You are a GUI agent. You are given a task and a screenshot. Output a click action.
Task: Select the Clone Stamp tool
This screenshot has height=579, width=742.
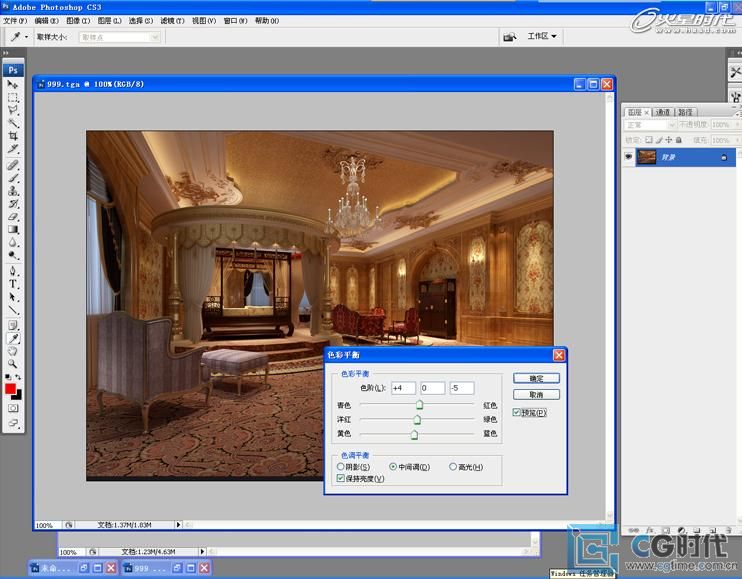coord(13,191)
